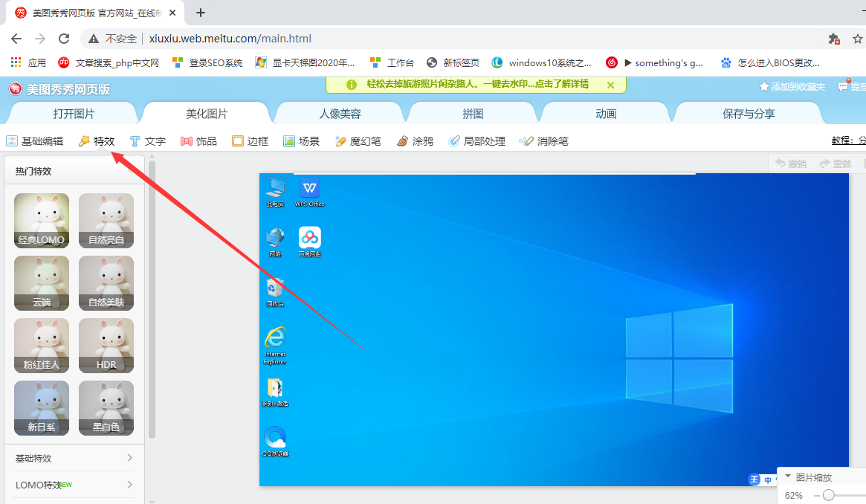Viewport: 866px width, 504px height.
Task: Switch to the 人像美容 tab
Action: click(x=340, y=114)
